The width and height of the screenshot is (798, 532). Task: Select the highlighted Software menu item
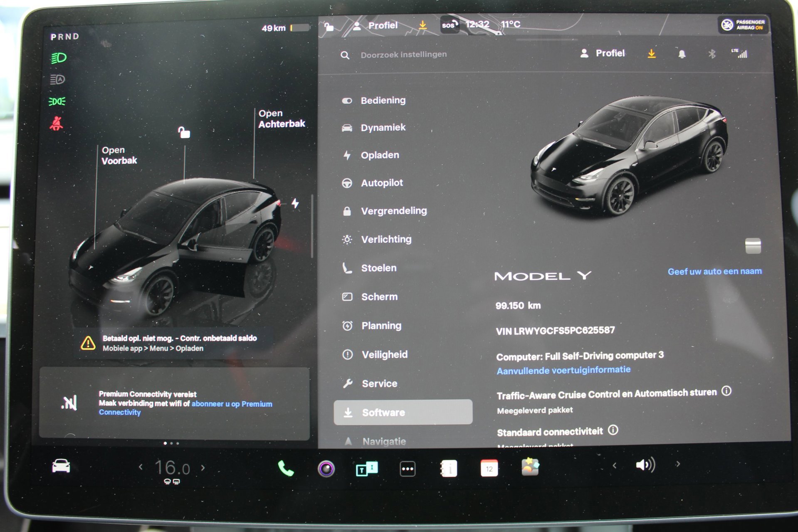coord(403,412)
